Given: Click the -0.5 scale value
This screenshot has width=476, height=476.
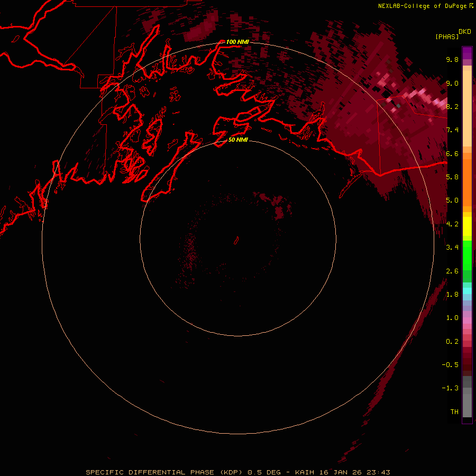Looking at the screenshot, I should click(450, 364).
